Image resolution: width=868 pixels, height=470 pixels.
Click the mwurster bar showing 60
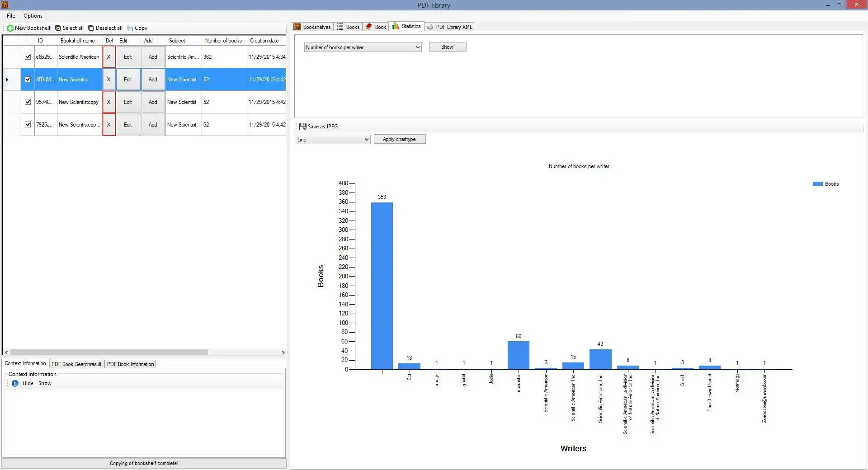point(518,355)
